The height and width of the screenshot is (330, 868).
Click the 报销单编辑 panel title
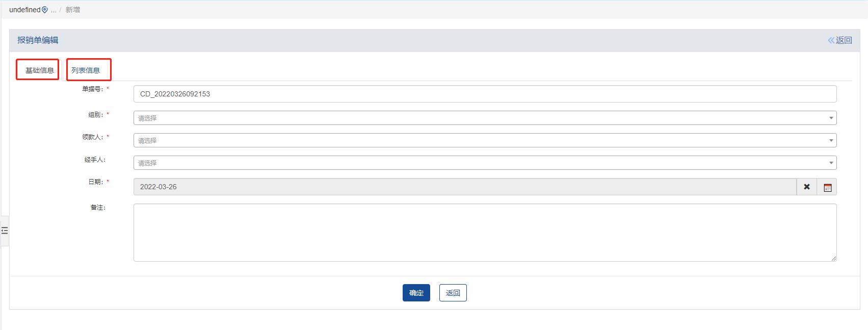(x=38, y=40)
